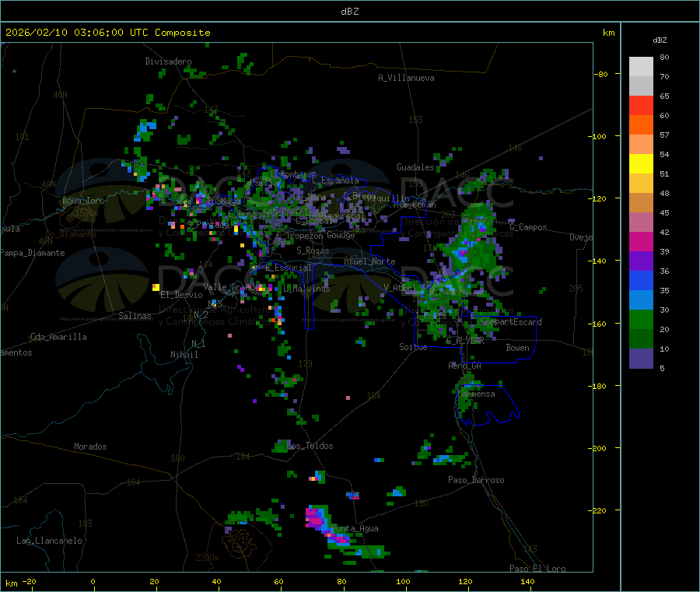Select the 'Valle_Grande' label
This screenshot has width=700, height=592.
click(232, 286)
